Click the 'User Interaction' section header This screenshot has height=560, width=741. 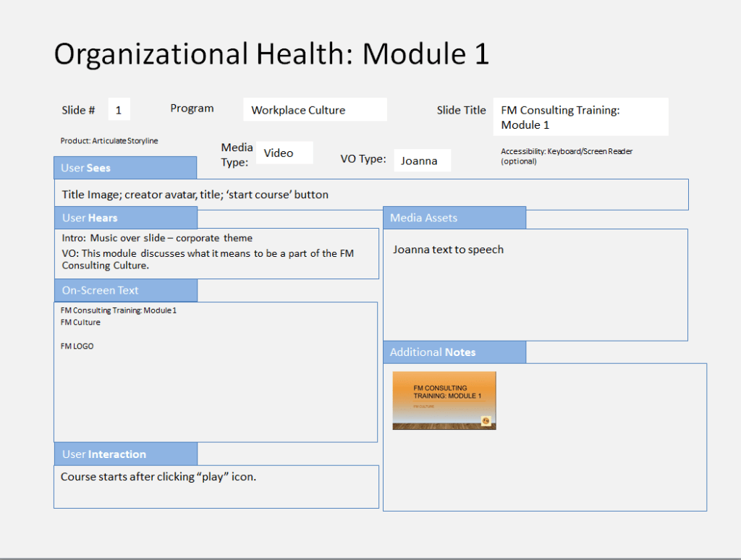tap(125, 454)
